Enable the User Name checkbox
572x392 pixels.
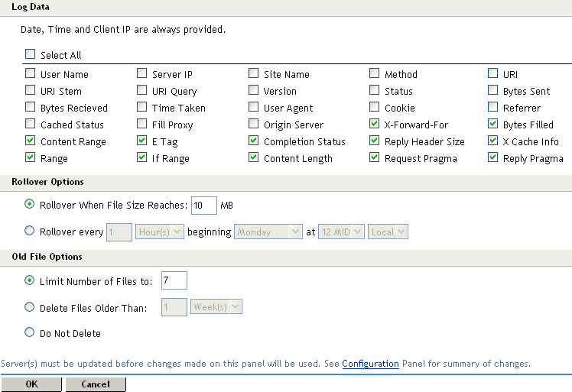coord(31,73)
